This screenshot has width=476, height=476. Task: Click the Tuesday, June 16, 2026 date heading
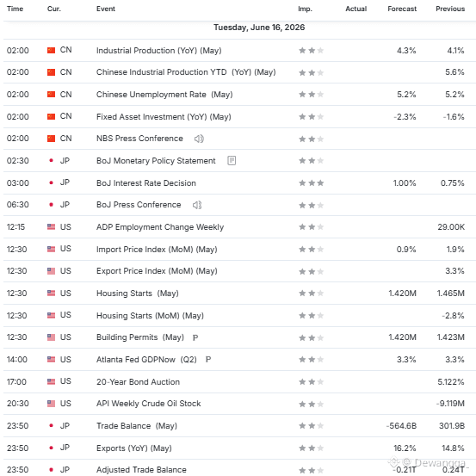pos(259,28)
